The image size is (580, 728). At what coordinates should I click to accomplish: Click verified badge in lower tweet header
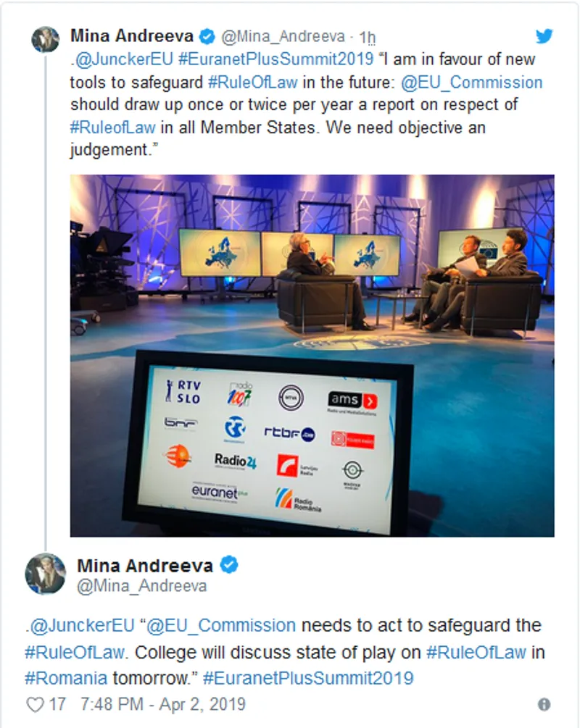point(230,564)
